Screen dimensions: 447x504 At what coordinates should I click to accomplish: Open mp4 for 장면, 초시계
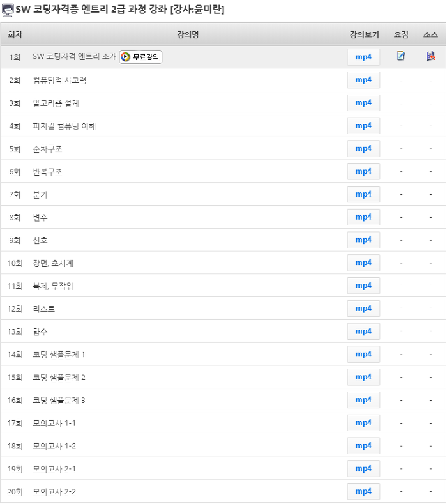[x=363, y=263]
